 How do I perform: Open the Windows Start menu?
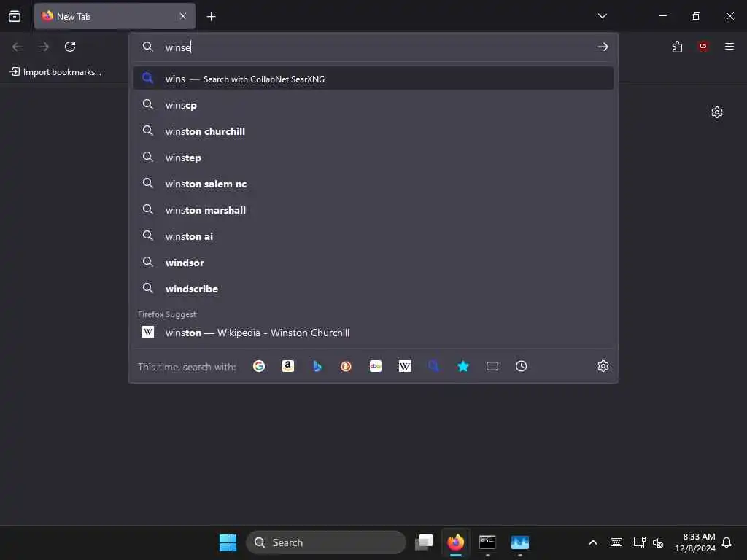click(228, 542)
